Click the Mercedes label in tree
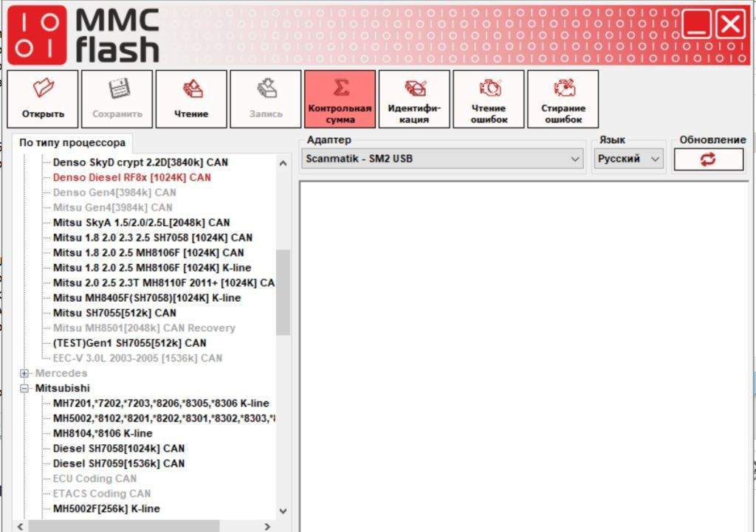The width and height of the screenshot is (756, 532). click(61, 373)
